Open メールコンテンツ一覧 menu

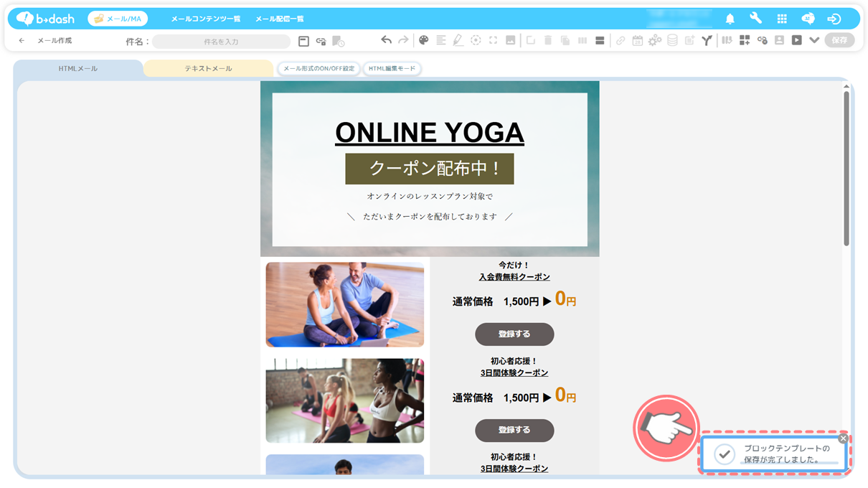pos(206,19)
